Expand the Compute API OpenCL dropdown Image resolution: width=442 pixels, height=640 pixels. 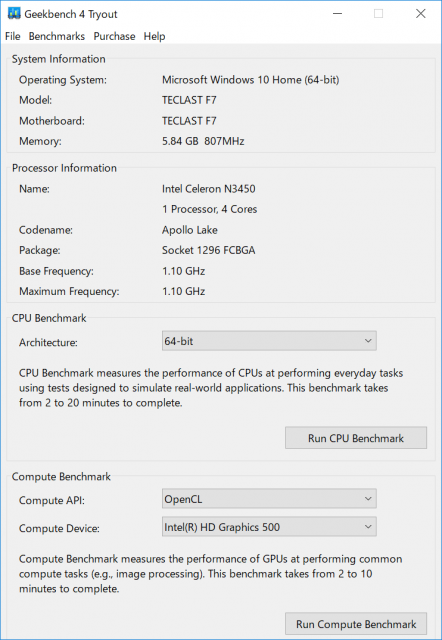click(269, 499)
